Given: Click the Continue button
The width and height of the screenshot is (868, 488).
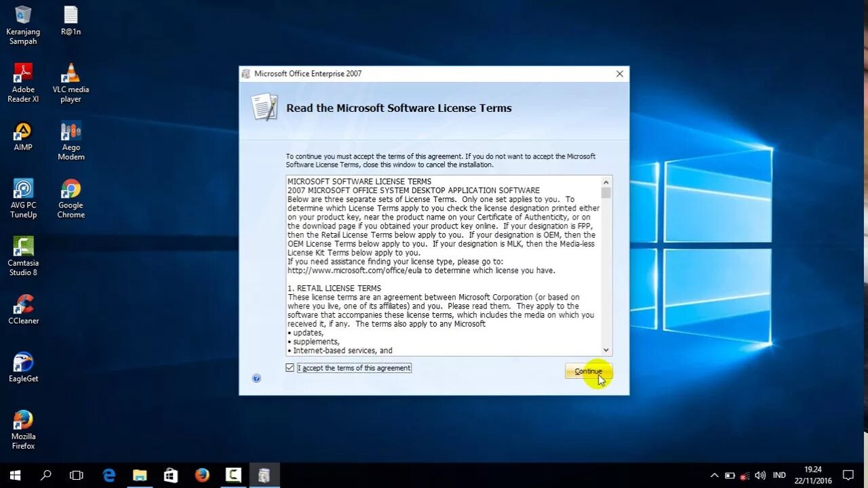Looking at the screenshot, I should click(x=589, y=371).
